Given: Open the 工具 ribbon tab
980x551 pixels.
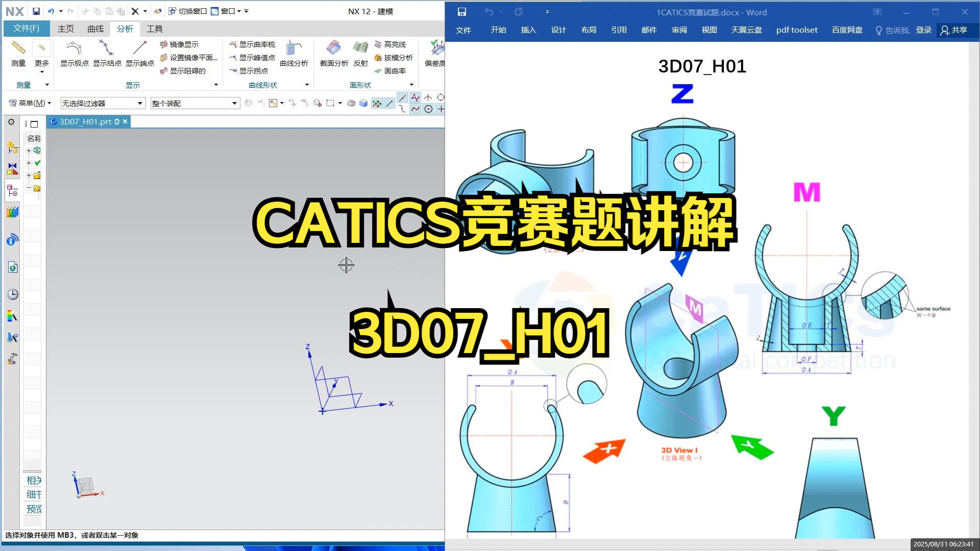Looking at the screenshot, I should click(x=155, y=29).
